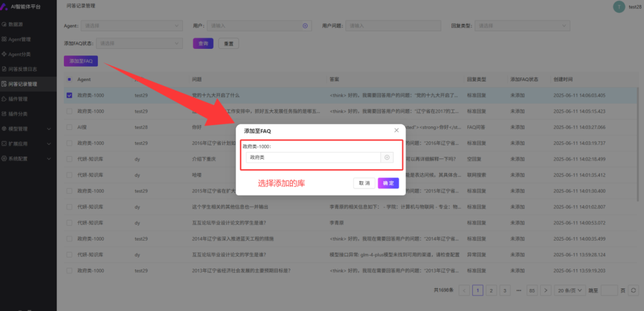Close the 添加至FAQ dialog

click(397, 130)
